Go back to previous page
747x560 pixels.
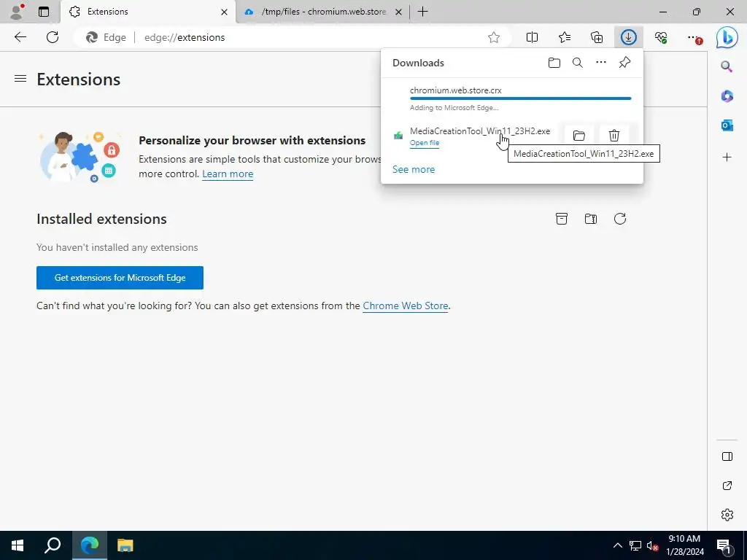click(x=20, y=37)
